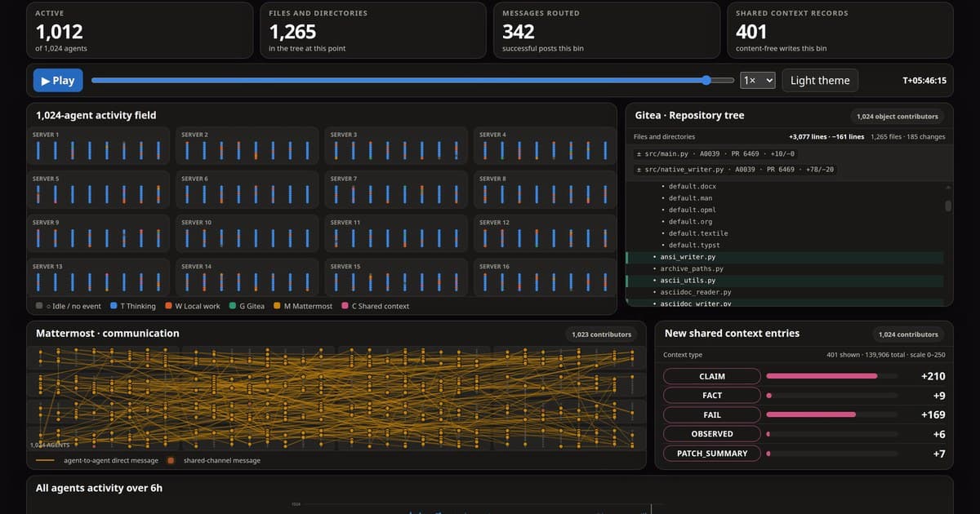The height and width of the screenshot is (514, 980).
Task: Click the +210 CLAIM count value
Action: click(933, 376)
